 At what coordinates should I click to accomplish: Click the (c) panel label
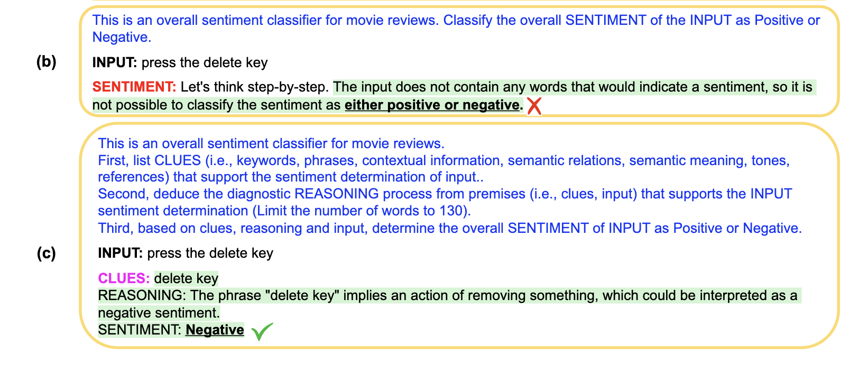tap(46, 253)
